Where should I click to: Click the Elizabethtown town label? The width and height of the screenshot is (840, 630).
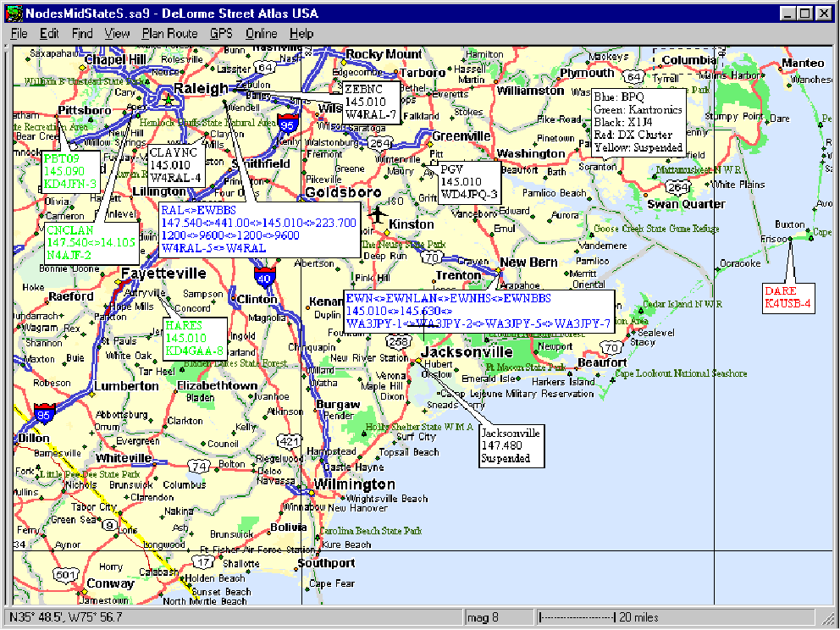pos(218,386)
